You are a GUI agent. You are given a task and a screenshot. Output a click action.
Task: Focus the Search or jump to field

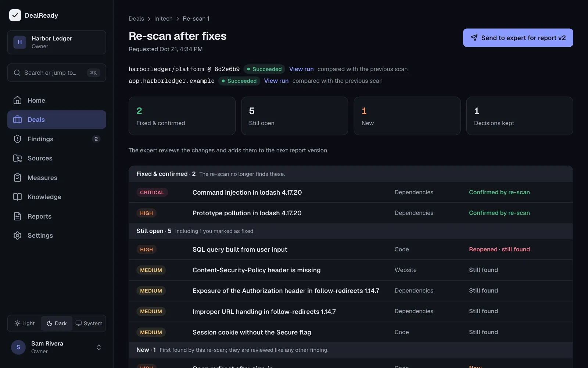coord(57,72)
